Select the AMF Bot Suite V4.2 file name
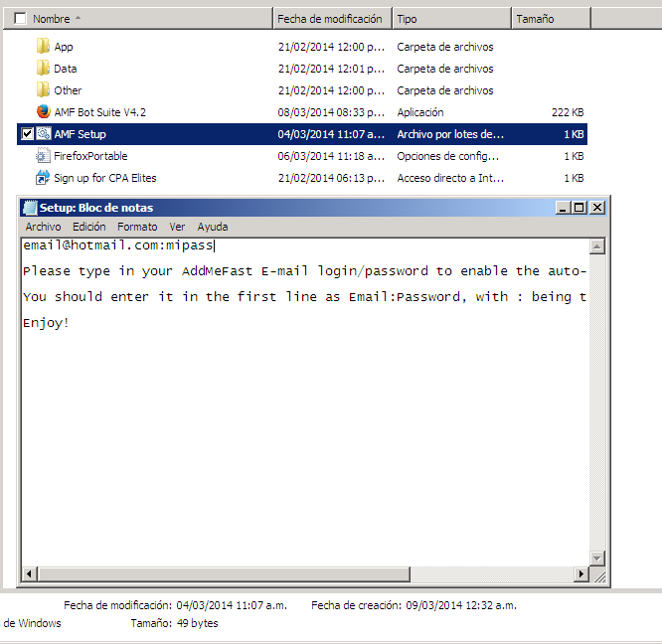 coord(100,112)
